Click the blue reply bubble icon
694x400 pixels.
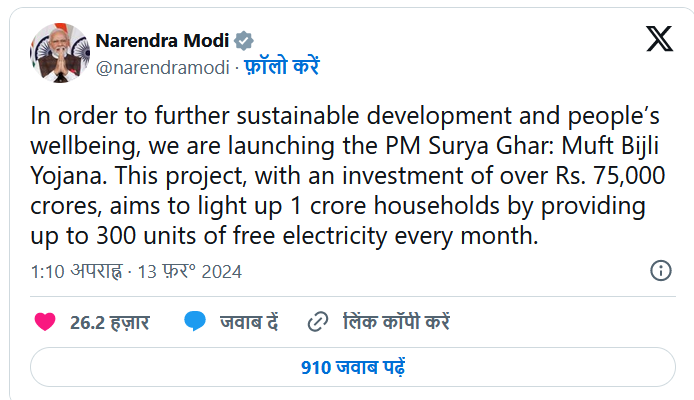[195, 322]
